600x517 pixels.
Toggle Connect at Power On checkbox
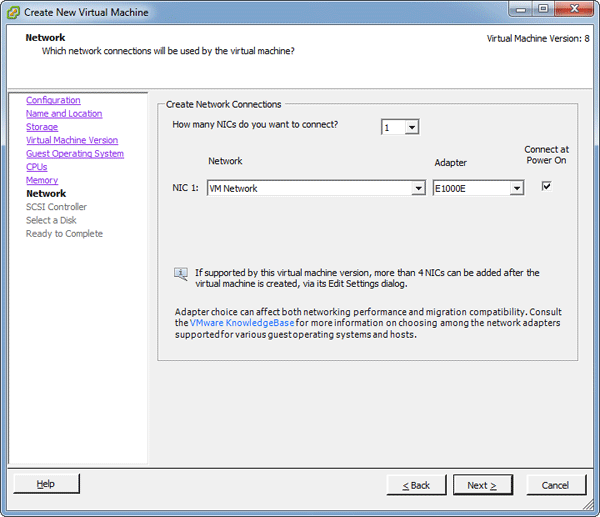[x=546, y=186]
